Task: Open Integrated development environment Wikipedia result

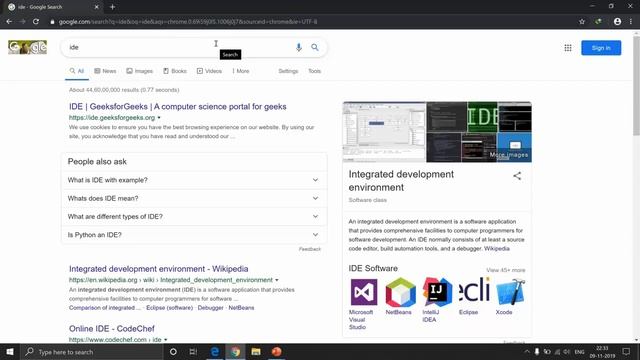Action: pyautogui.click(x=158, y=269)
